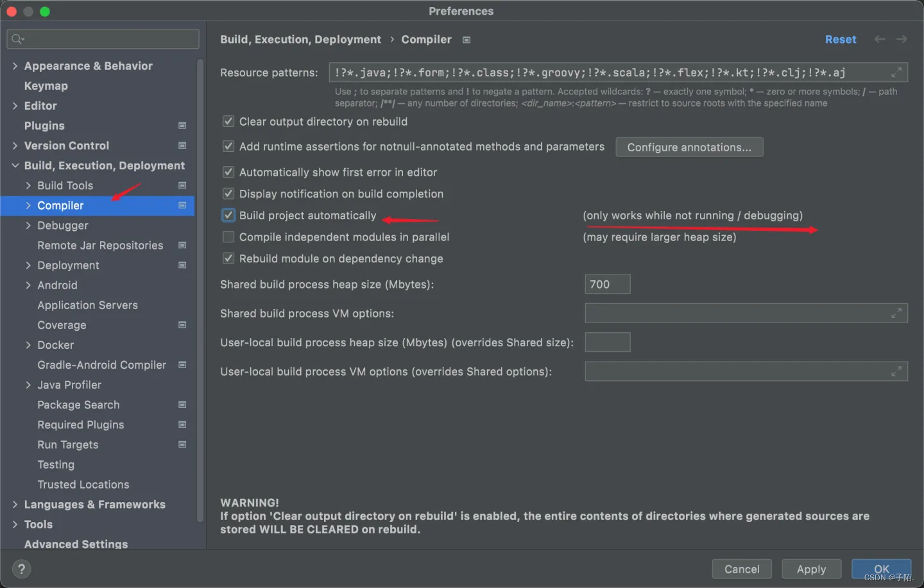This screenshot has height=588, width=924.
Task: Click the User-local build process VM options field
Action: (746, 371)
